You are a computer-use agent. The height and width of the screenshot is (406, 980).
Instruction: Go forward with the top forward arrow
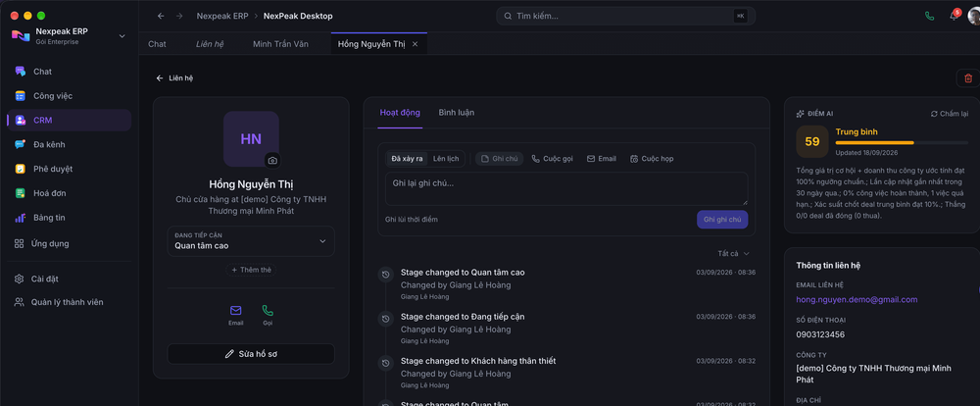coord(179,16)
